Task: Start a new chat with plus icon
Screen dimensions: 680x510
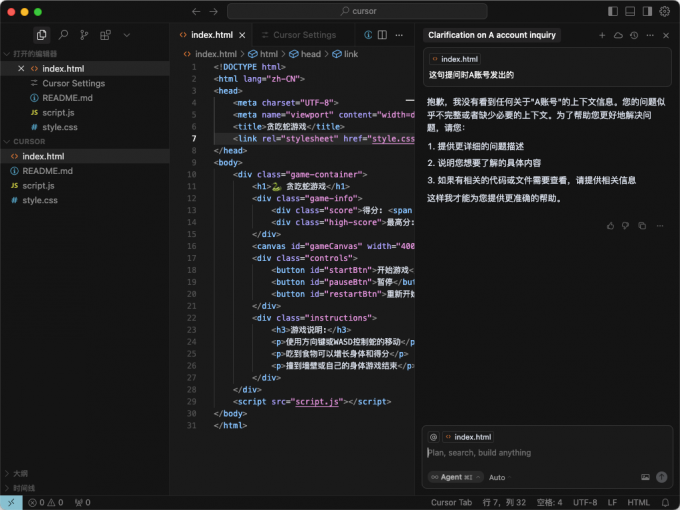Action: (x=602, y=35)
